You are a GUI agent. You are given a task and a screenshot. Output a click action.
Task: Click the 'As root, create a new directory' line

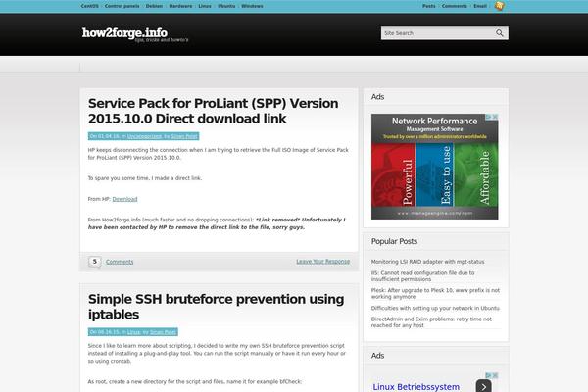pos(195,381)
